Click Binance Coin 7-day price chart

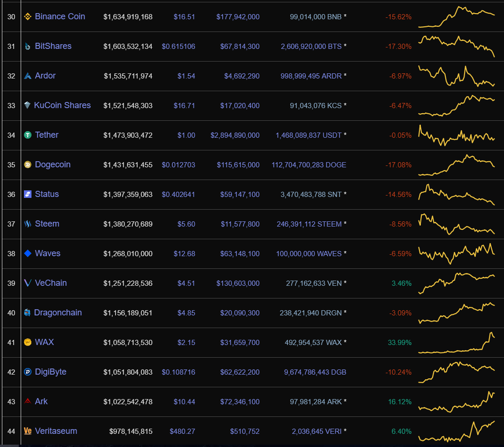tap(457, 17)
